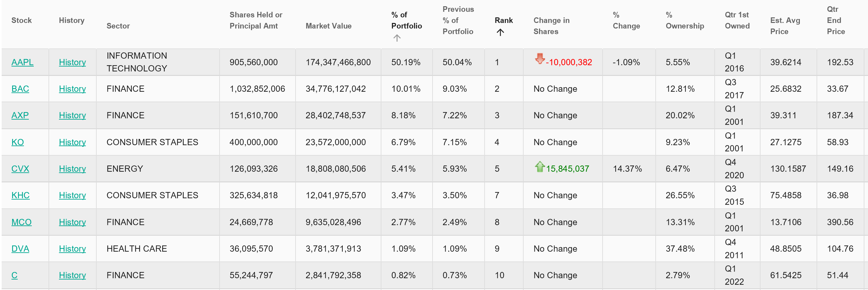View History for the AXP row
This screenshot has height=290, width=868.
pos(72,116)
